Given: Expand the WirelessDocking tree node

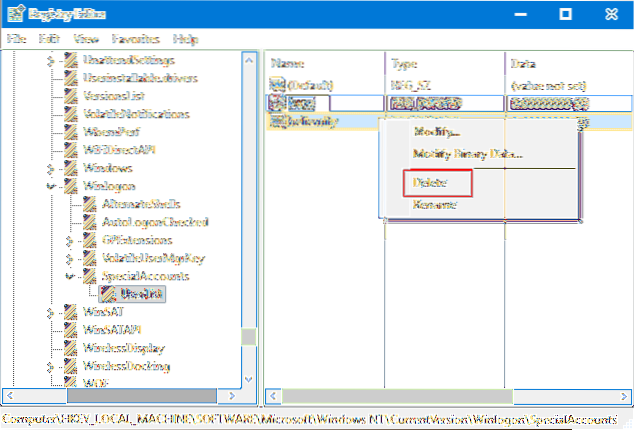Looking at the screenshot, I should point(51,365).
